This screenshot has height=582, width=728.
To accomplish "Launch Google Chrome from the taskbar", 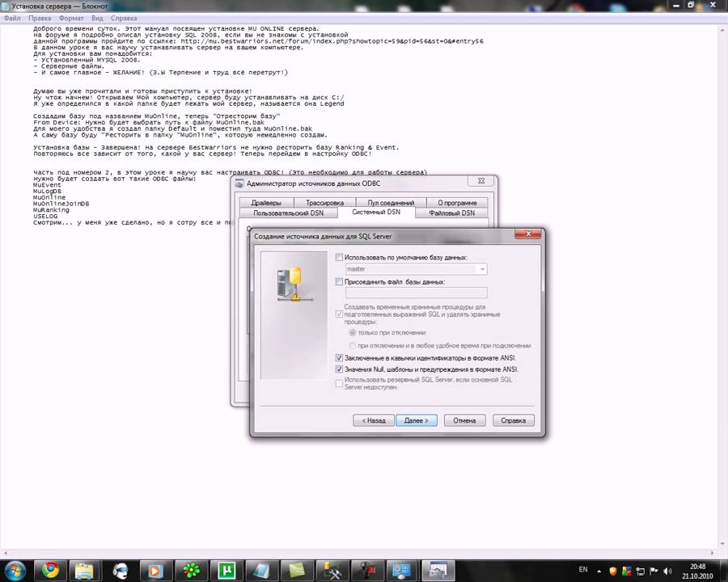I will 50,570.
